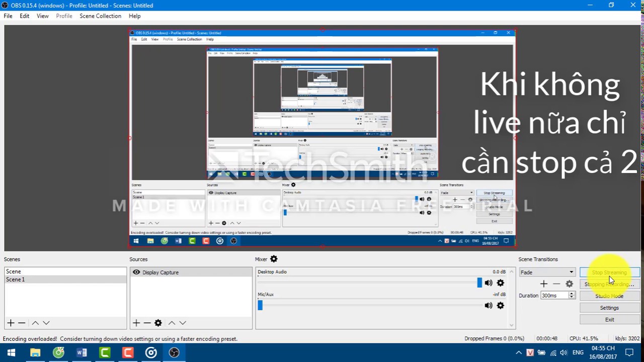Select 'Scene 1' in Scenes list
This screenshot has height=362, width=644.
coord(65,280)
